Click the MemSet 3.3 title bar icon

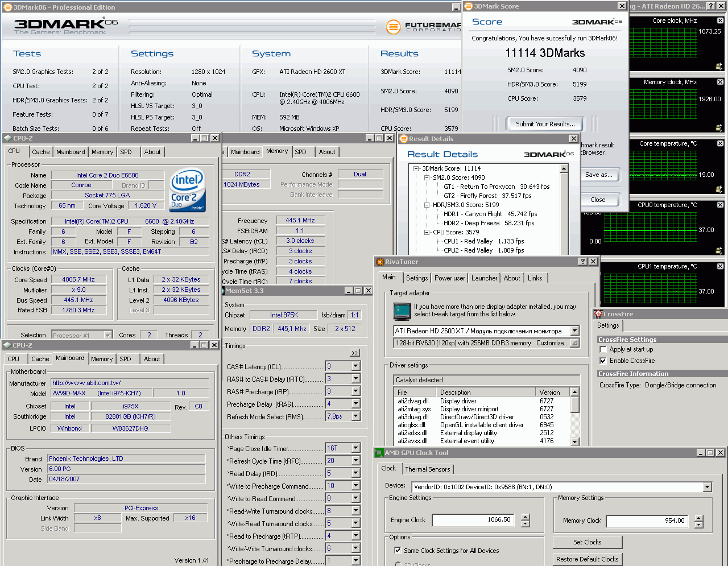tap(224, 291)
